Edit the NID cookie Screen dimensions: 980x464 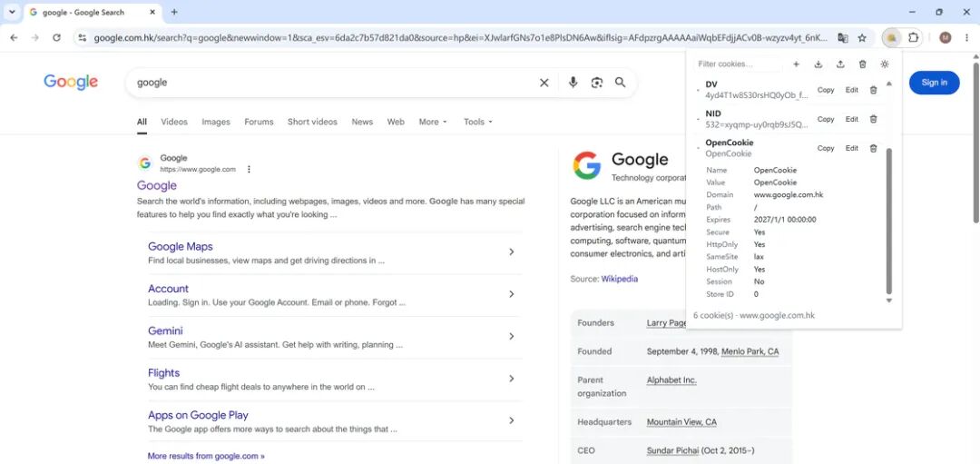(852, 119)
